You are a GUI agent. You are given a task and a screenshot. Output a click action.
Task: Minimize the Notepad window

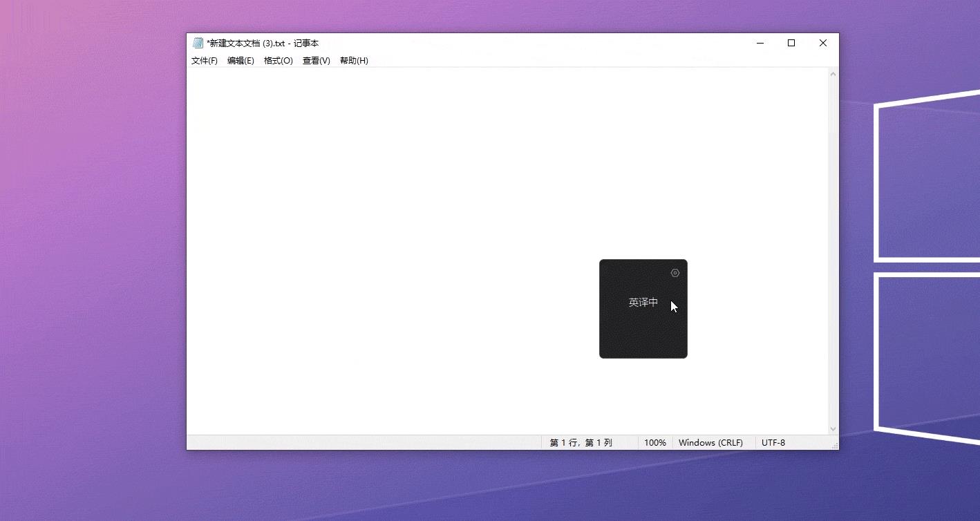(x=760, y=43)
